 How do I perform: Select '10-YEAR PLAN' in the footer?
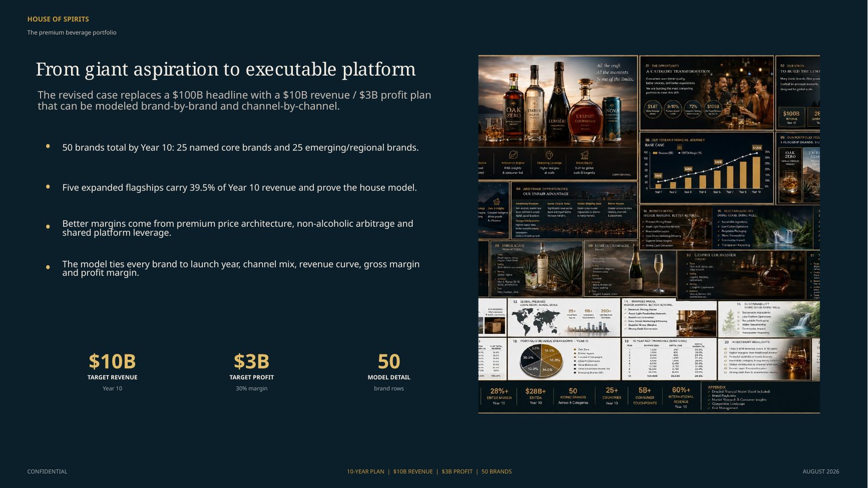pos(366,472)
